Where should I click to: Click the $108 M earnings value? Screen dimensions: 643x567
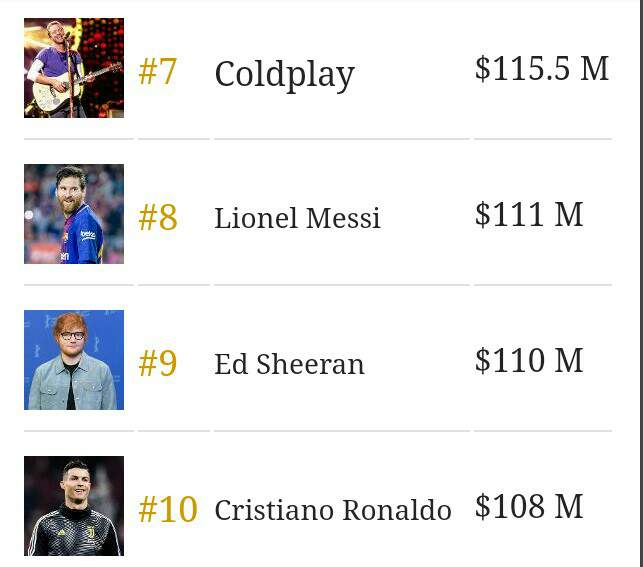click(529, 506)
